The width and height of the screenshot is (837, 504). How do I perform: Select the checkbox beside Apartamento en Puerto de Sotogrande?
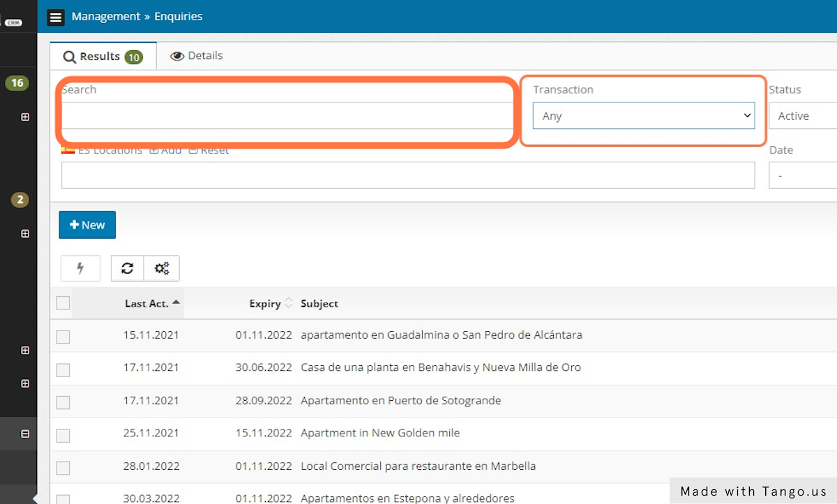point(63,401)
